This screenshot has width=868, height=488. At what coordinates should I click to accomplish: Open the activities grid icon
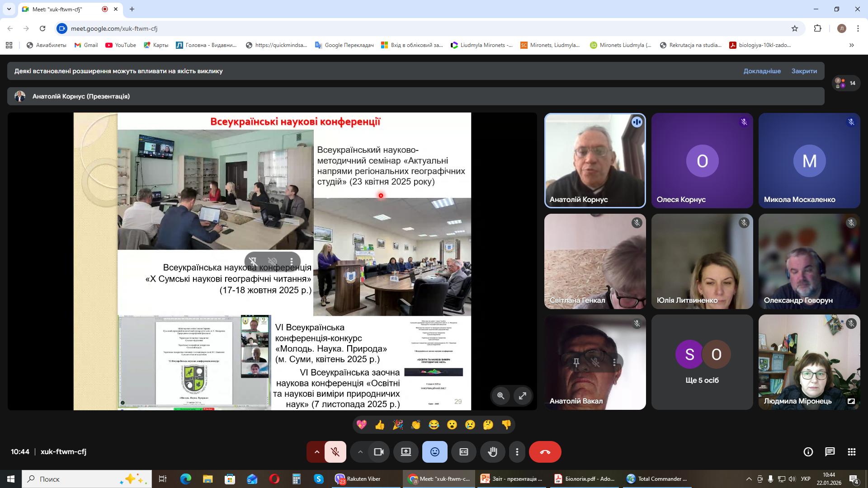851,452
